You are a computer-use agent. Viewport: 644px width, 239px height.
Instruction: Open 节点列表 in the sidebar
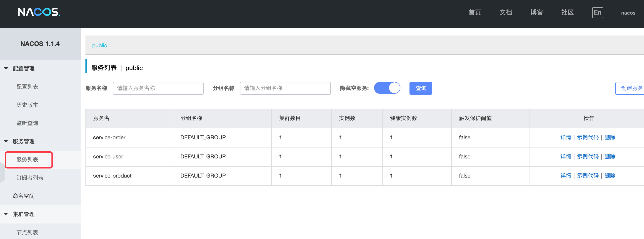pyautogui.click(x=27, y=232)
